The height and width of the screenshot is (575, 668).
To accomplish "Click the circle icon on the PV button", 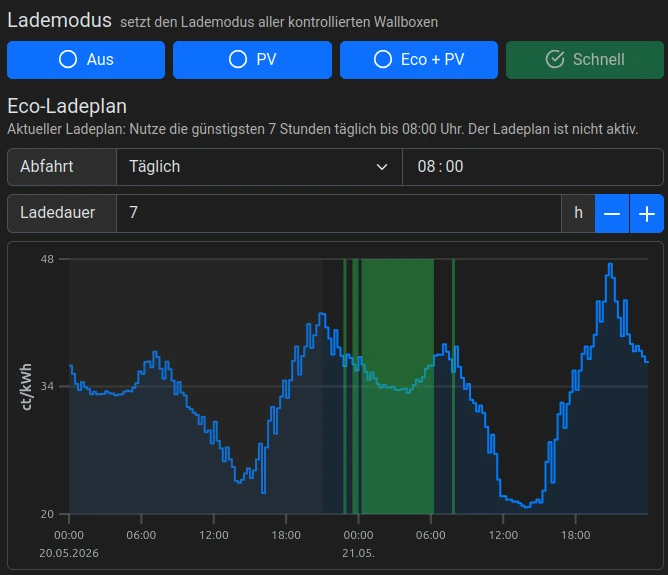I will (238, 59).
